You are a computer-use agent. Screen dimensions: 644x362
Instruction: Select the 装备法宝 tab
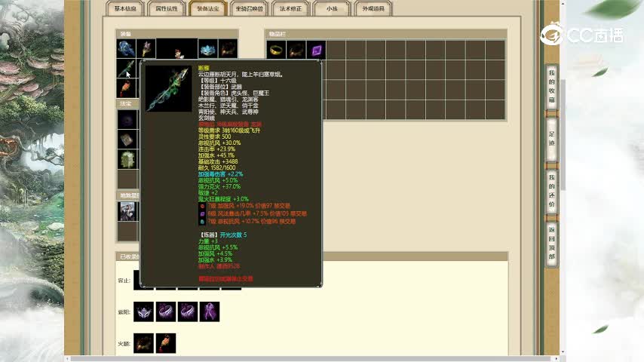pos(208,8)
